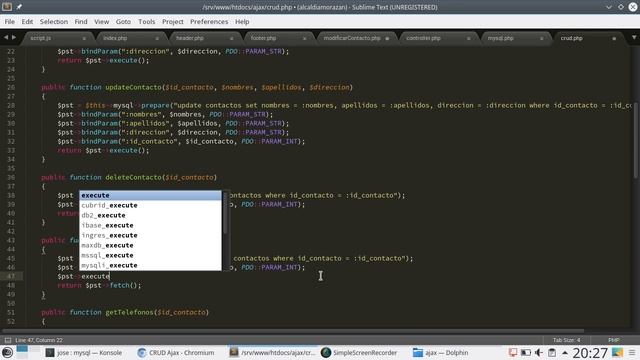Open the Tab Size: 4 selector

(567, 340)
